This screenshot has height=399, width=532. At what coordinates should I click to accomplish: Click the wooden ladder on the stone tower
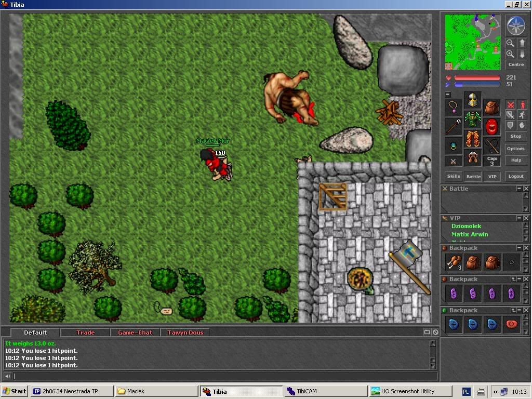coord(333,197)
